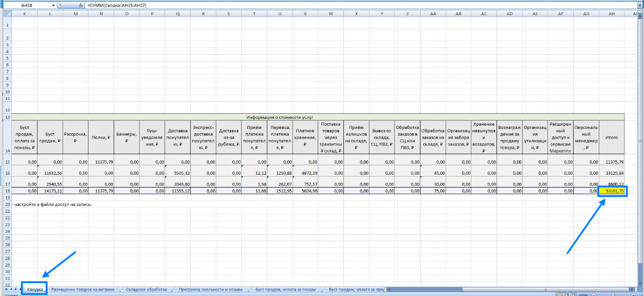The height and width of the screenshot is (296, 644).
Task: Open the 'Складская обработка' sheet tab
Action: 146,289
